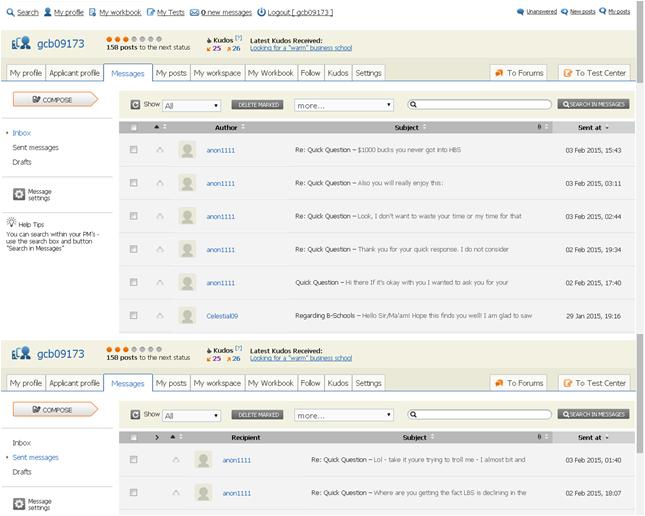Tick the select-all checkbox in the Inbox table header
This screenshot has width=645, height=516.
click(x=134, y=128)
